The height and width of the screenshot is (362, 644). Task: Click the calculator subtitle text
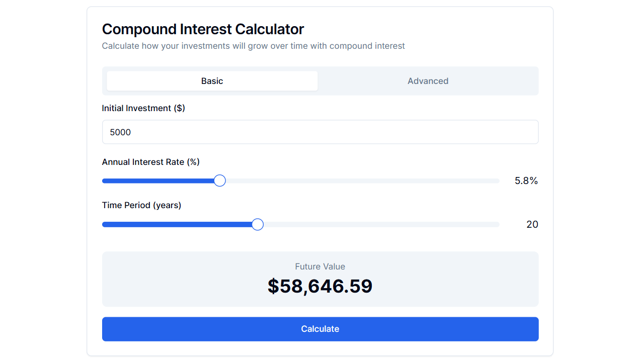253,46
